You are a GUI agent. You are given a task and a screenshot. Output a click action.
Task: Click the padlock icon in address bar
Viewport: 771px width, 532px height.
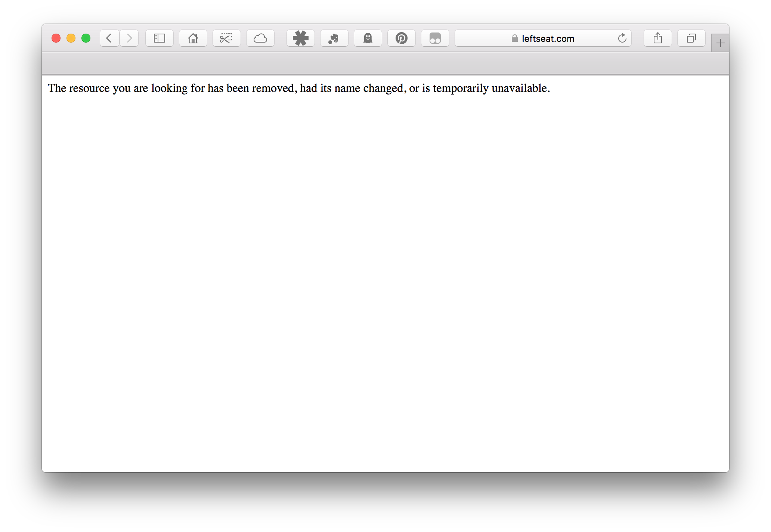tap(515, 38)
